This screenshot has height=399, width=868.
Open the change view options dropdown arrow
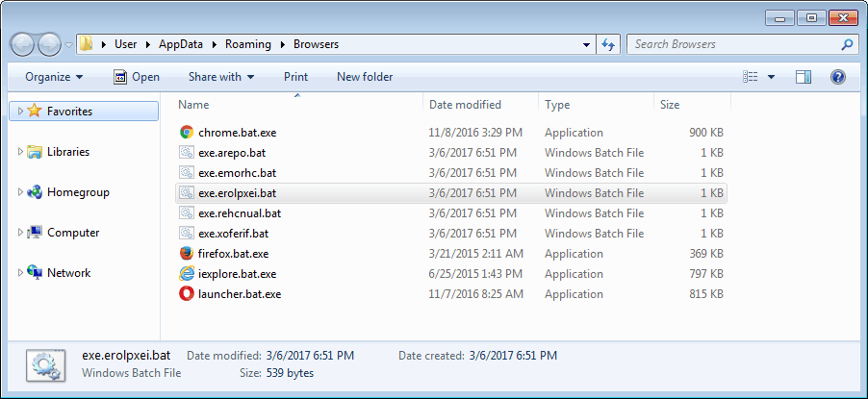pos(771,77)
